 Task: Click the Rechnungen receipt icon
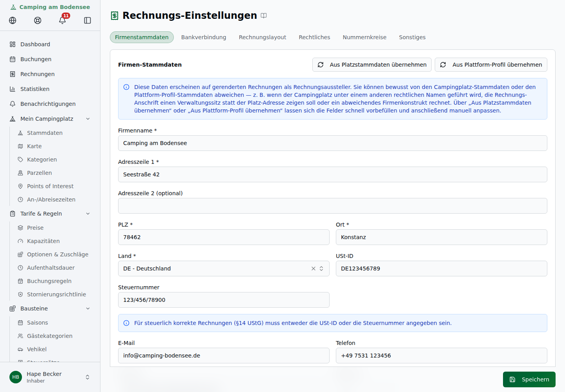pos(13,74)
